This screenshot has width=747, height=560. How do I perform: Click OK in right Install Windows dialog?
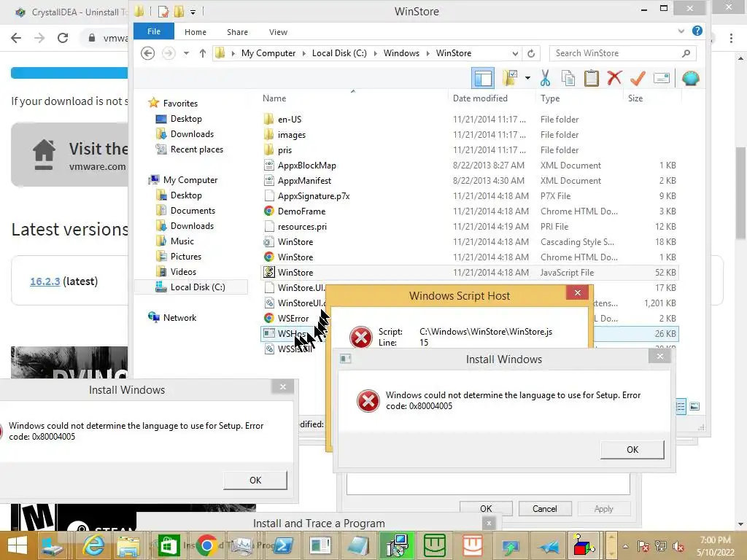pyautogui.click(x=632, y=449)
